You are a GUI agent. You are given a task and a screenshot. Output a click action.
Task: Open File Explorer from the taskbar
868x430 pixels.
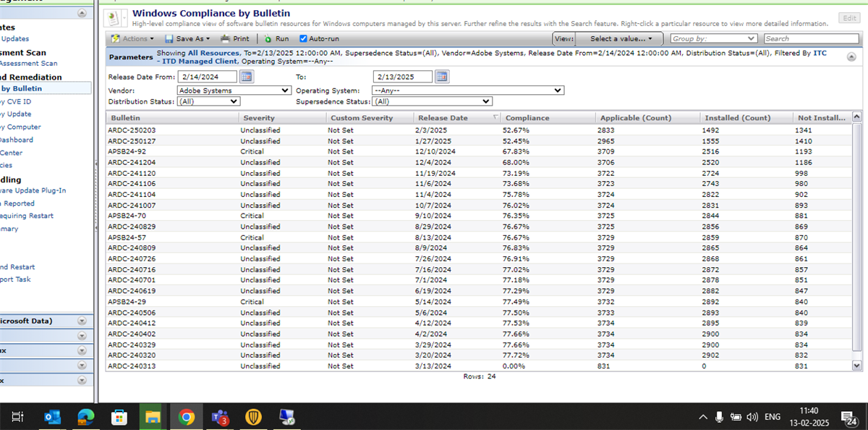click(x=153, y=417)
